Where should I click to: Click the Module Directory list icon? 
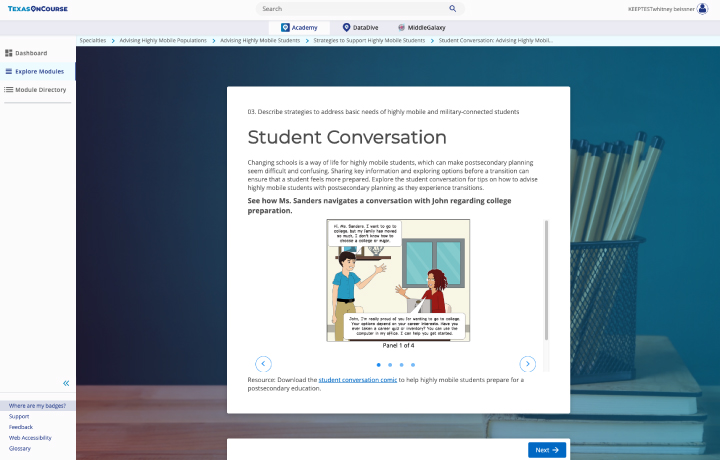(x=9, y=90)
